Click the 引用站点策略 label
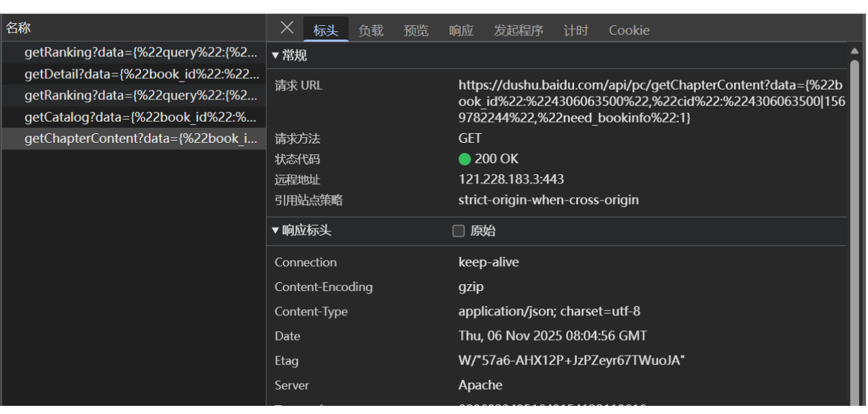The image size is (868, 414). click(308, 201)
